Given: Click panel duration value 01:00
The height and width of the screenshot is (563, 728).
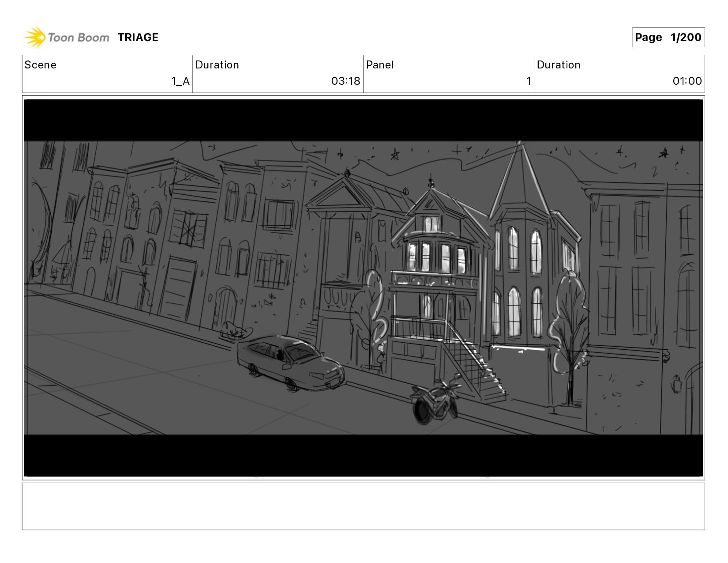Looking at the screenshot, I should (687, 81).
